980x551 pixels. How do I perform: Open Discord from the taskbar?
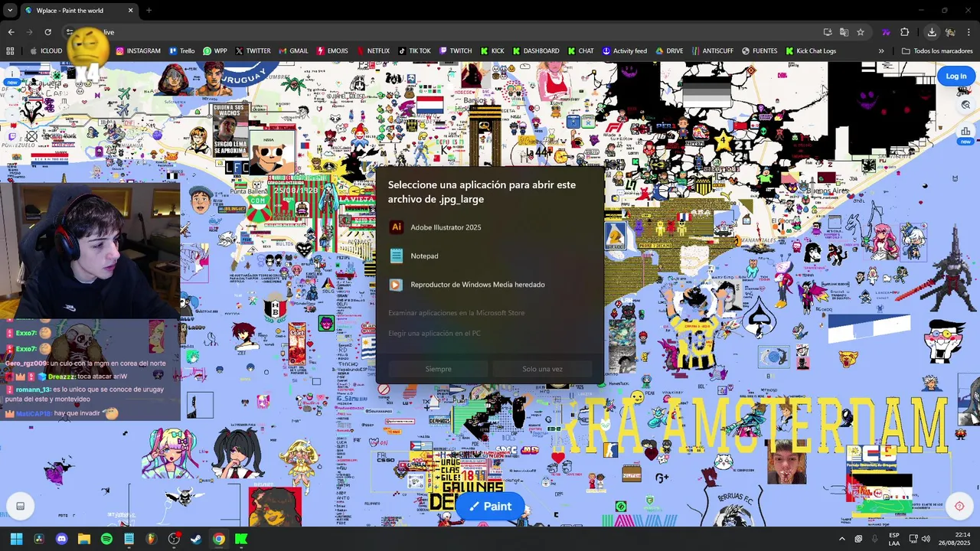tap(61, 539)
